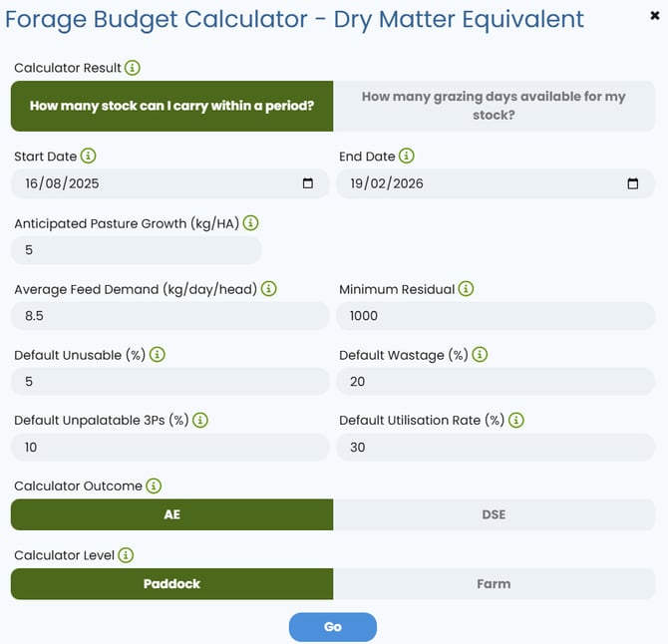
Task: Open End Date calendar picker
Action: (x=633, y=183)
